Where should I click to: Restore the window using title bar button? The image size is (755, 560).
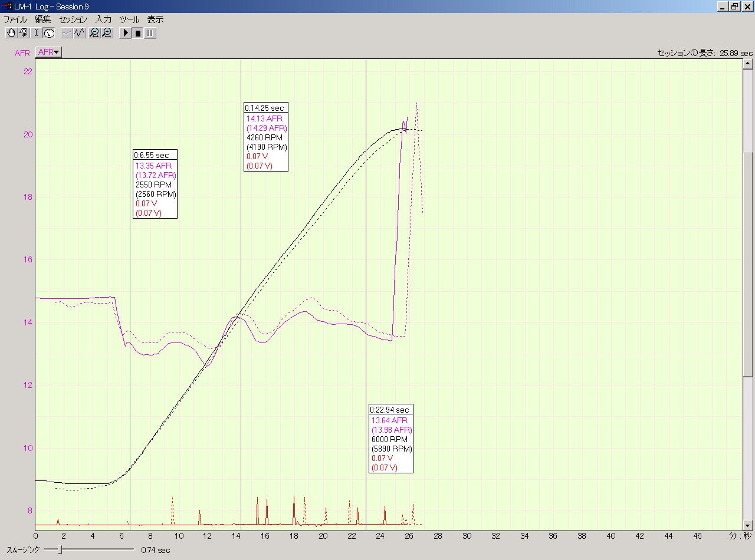pos(734,6)
